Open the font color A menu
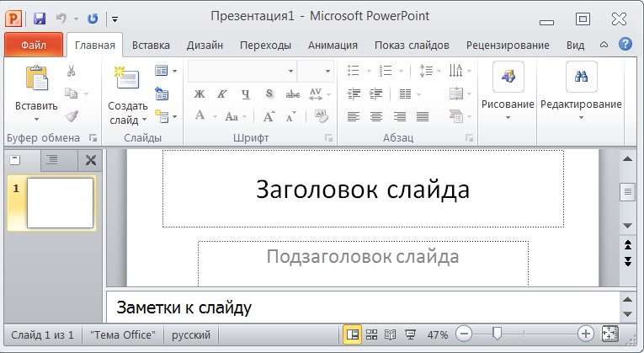 coord(205,116)
